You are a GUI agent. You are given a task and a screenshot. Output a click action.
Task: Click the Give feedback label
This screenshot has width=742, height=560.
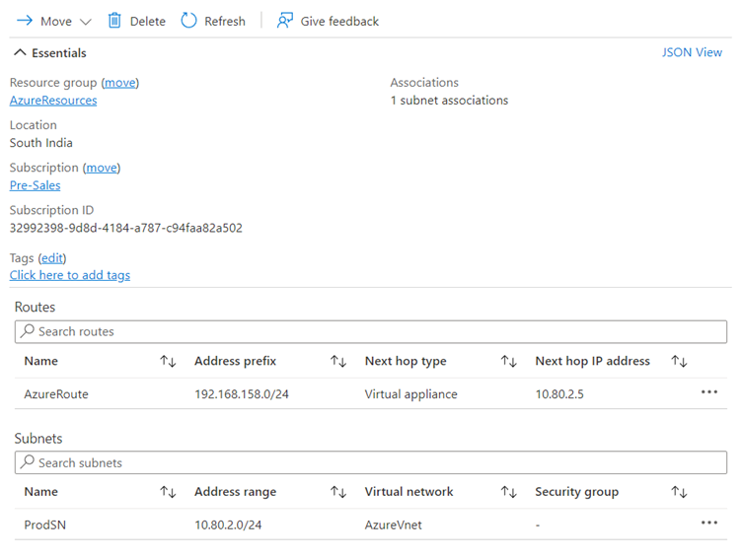[339, 22]
